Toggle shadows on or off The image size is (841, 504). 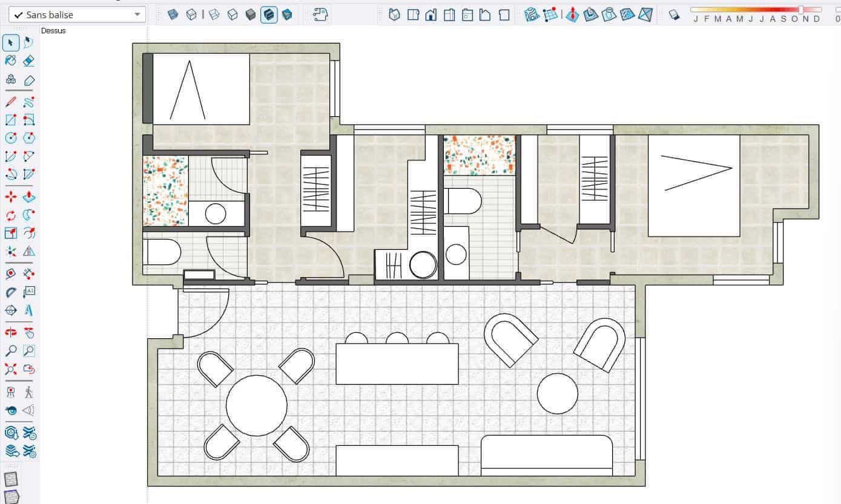pos(673,15)
